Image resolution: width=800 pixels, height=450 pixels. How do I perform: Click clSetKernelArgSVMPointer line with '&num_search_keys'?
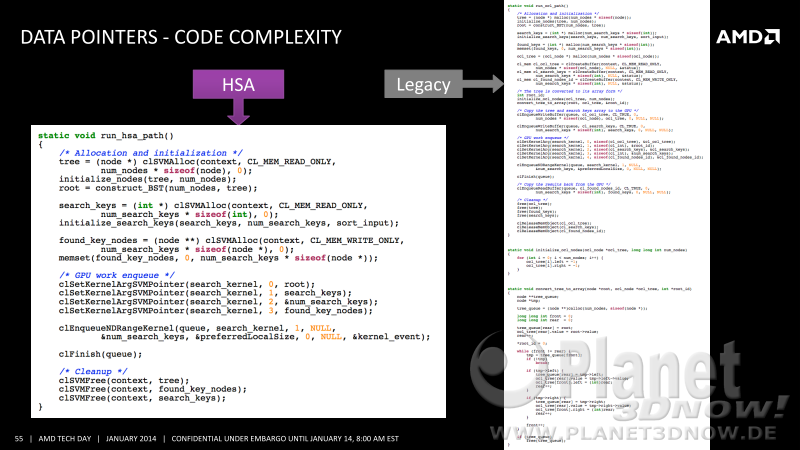[x=218, y=302]
